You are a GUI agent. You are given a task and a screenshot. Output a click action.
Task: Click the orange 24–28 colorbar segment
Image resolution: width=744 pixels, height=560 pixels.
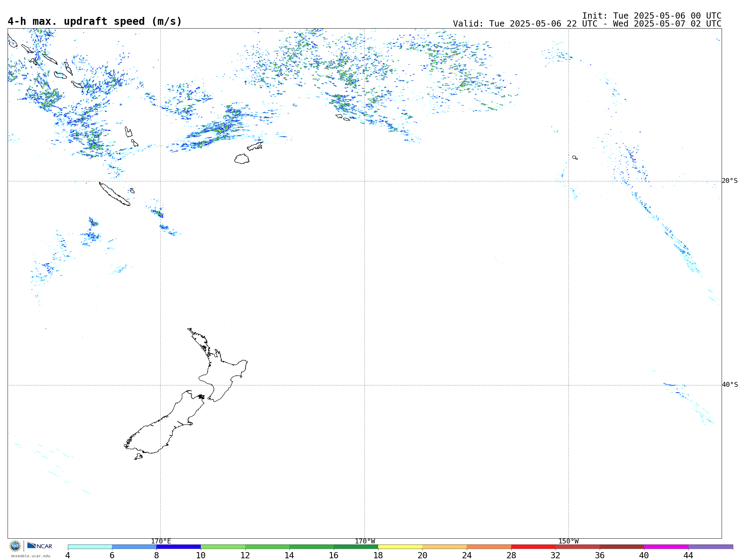[489, 547]
